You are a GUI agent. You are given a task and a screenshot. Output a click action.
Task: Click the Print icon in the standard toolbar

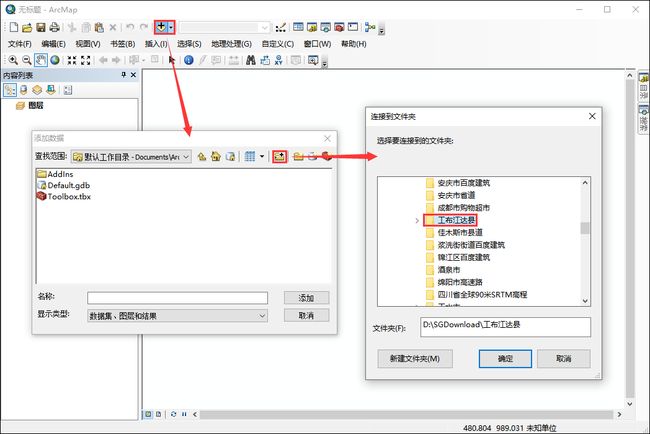pos(54,27)
